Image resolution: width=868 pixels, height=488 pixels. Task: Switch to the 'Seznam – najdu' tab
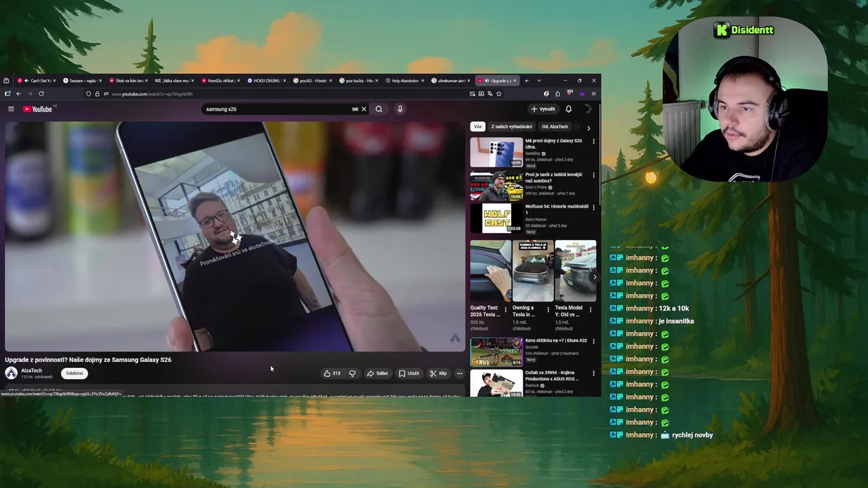point(82,81)
